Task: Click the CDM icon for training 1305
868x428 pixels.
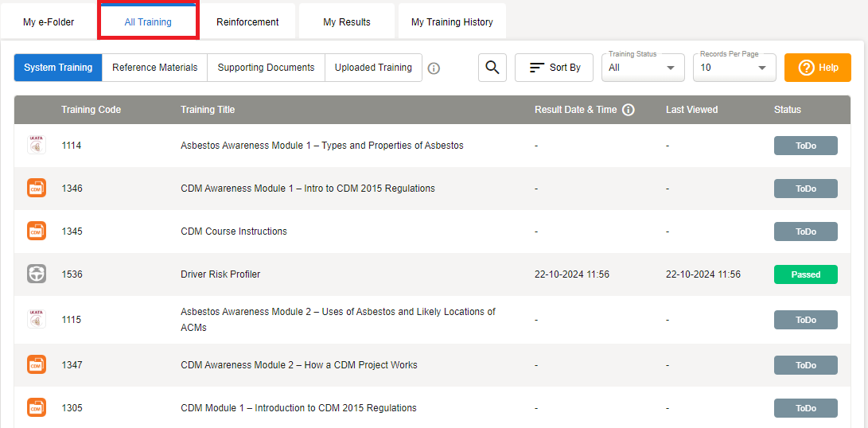Action: [37, 407]
